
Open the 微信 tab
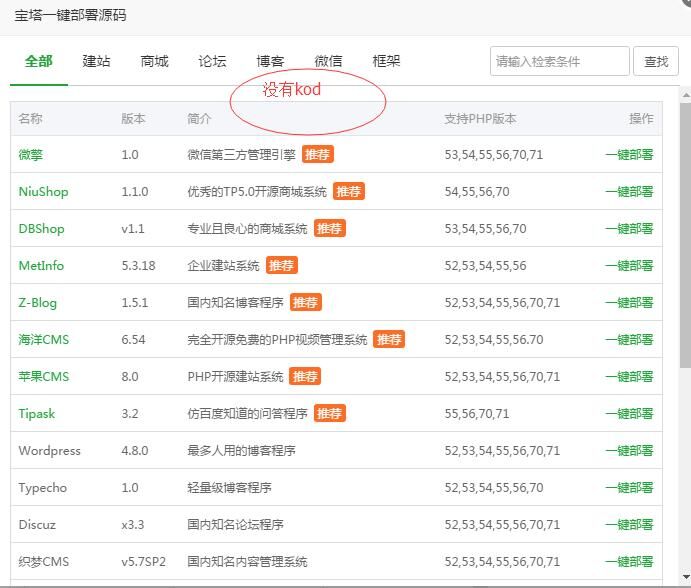(x=328, y=61)
